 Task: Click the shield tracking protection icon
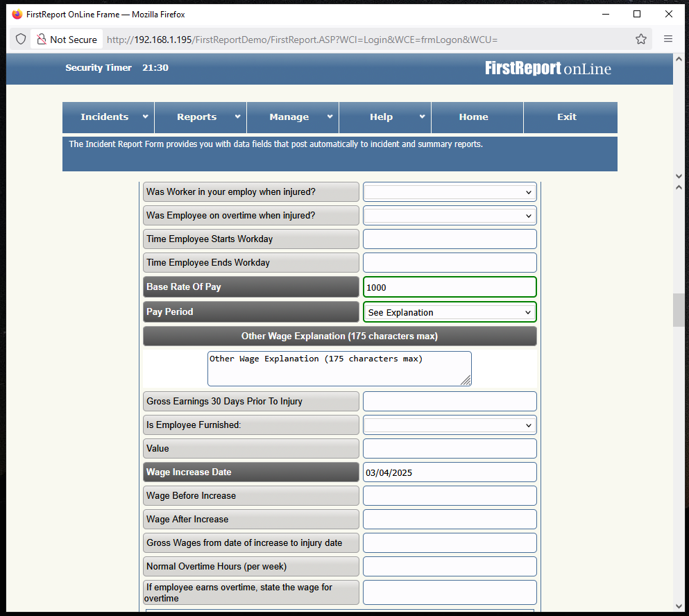pos(21,40)
